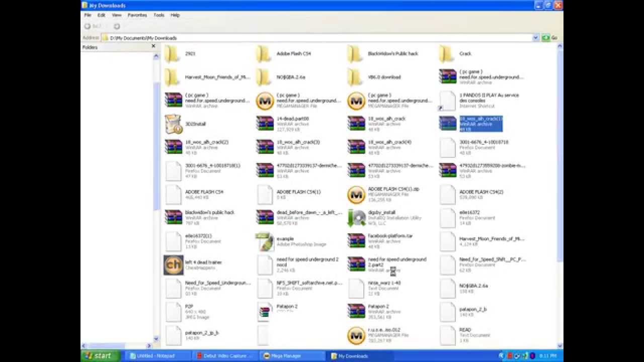Open the Favorites menu

[137, 15]
